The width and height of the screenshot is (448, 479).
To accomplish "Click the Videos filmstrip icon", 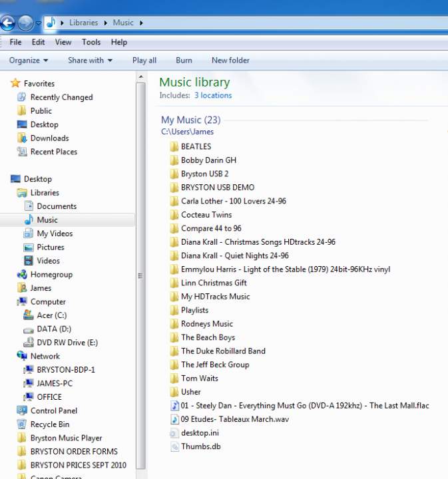I will point(29,261).
